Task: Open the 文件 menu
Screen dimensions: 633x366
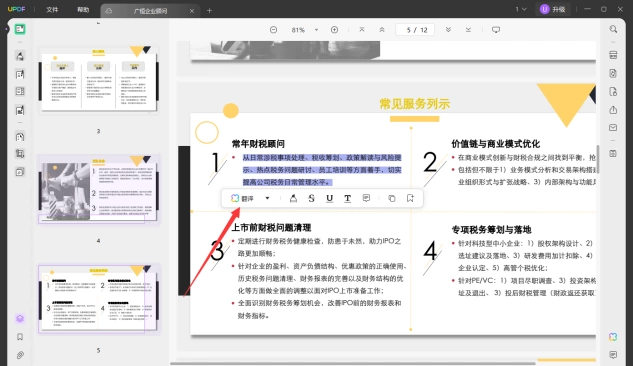Action: (x=52, y=9)
